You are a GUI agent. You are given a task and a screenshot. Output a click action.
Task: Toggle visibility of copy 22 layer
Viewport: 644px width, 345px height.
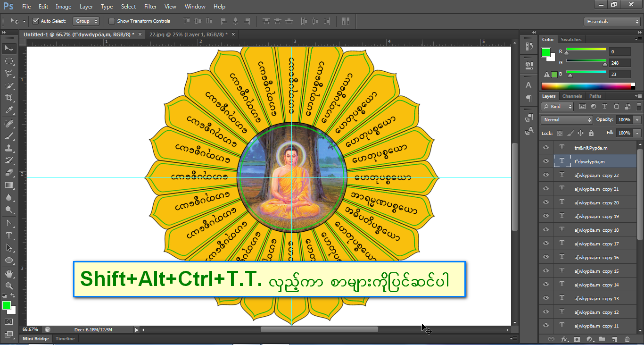[546, 175]
